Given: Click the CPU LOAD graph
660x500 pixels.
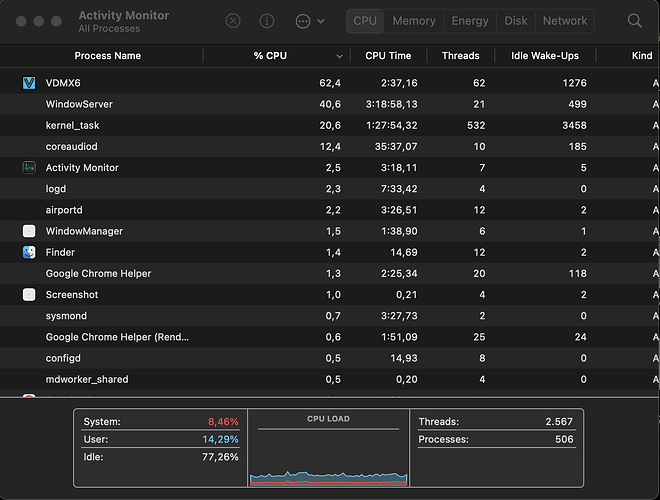Looking at the screenshot, I should click(328, 448).
